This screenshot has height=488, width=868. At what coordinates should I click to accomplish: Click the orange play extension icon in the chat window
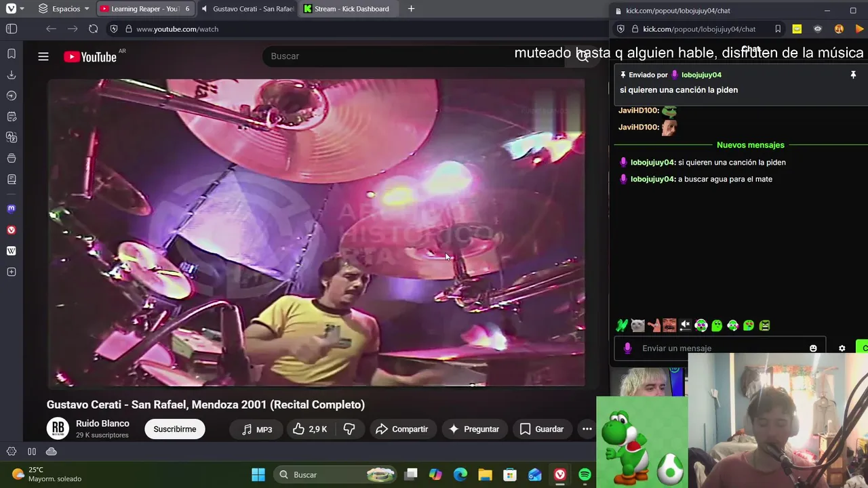click(860, 29)
